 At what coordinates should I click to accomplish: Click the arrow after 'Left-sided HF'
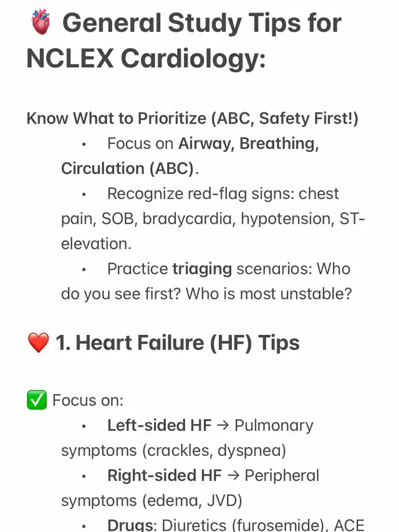(x=223, y=426)
